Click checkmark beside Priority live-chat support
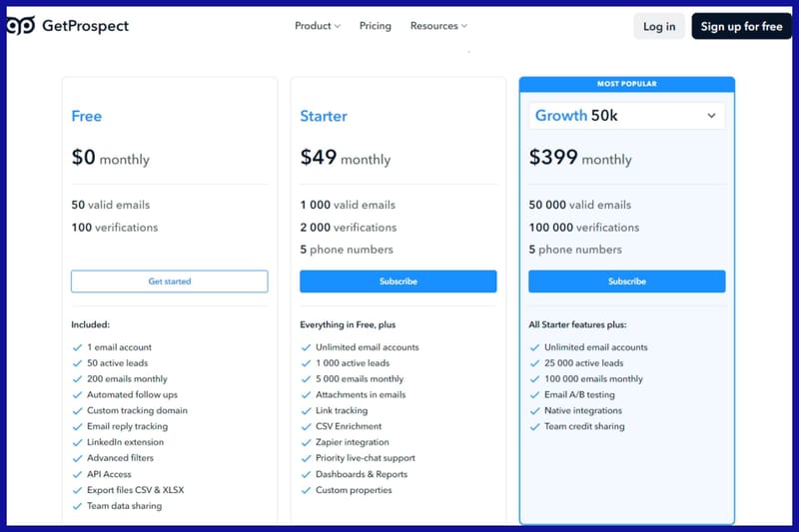 306,458
